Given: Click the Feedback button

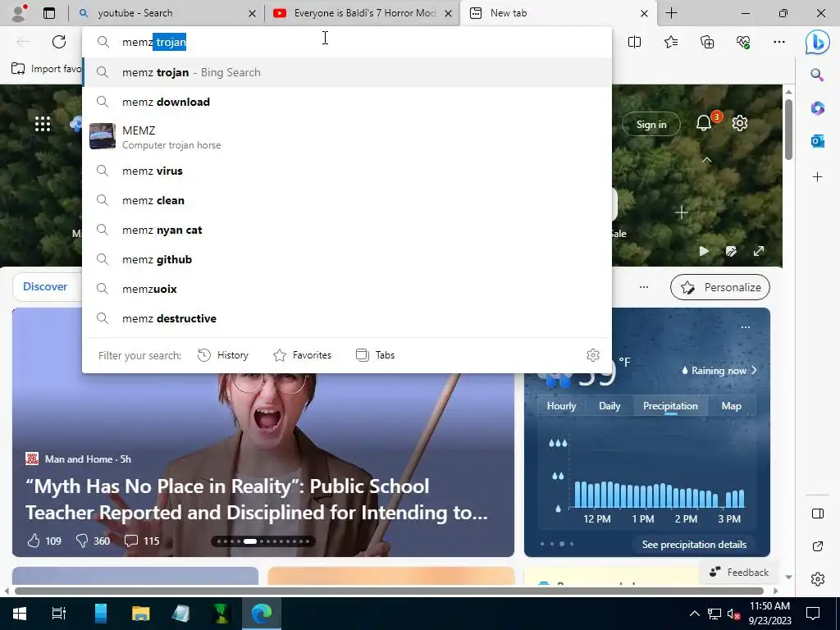Looking at the screenshot, I should [x=739, y=572].
